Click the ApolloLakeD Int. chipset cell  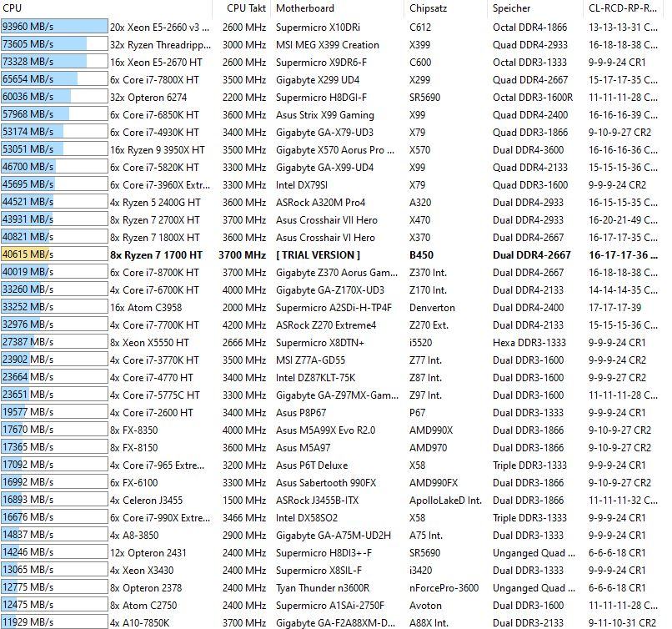[x=445, y=501]
